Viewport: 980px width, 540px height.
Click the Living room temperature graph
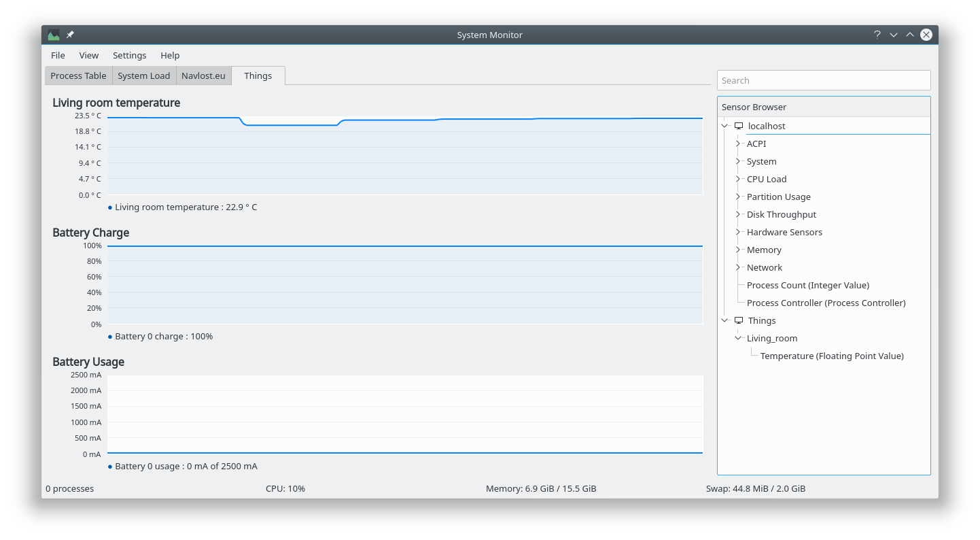pos(404,156)
